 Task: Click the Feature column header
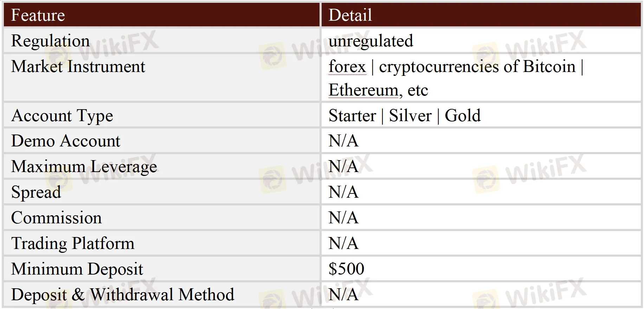pos(38,15)
